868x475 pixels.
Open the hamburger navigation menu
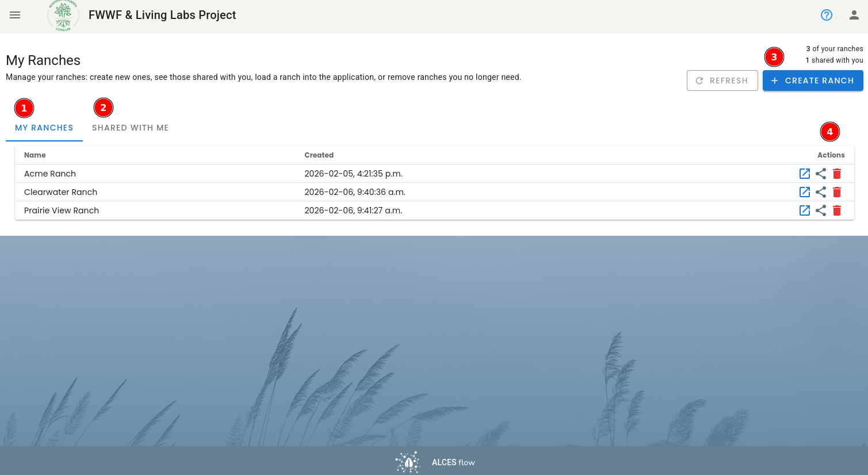point(15,15)
